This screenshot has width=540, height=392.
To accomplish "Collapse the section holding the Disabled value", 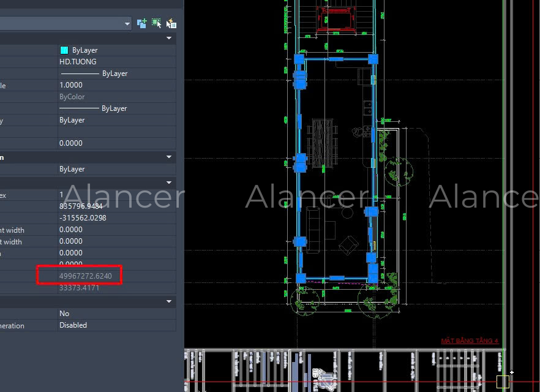I will [169, 301].
